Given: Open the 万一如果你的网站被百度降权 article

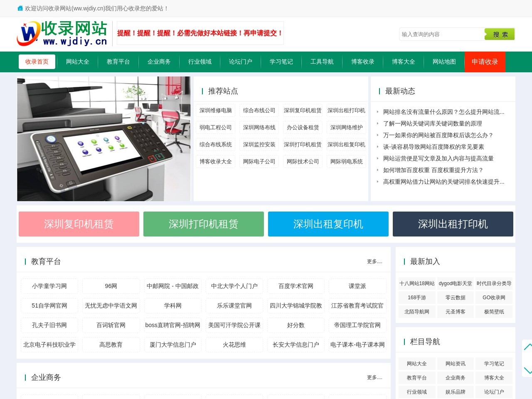Looking at the screenshot, I should click(438, 135).
